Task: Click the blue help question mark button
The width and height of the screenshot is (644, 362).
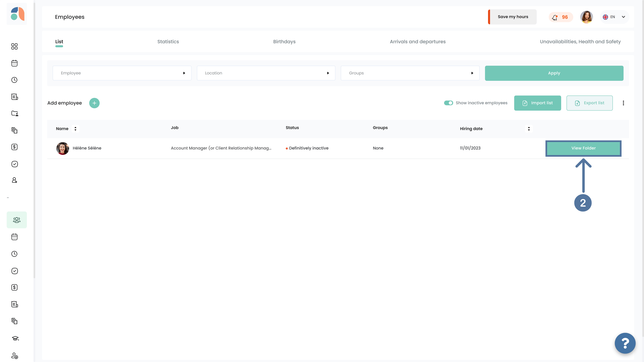Action: tap(625, 343)
